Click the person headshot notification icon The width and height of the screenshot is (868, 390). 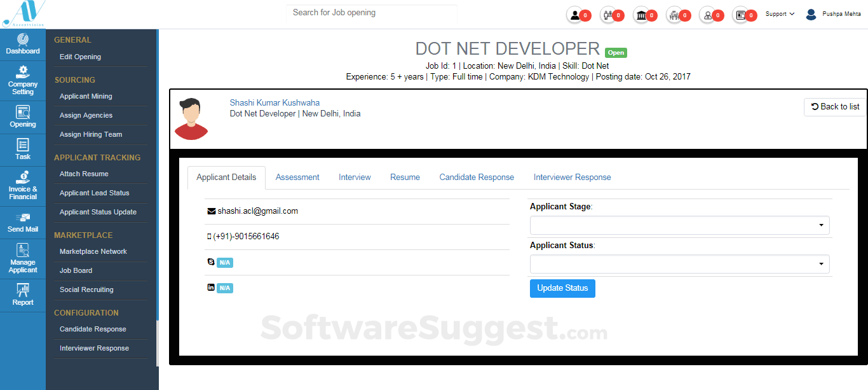[x=708, y=15]
